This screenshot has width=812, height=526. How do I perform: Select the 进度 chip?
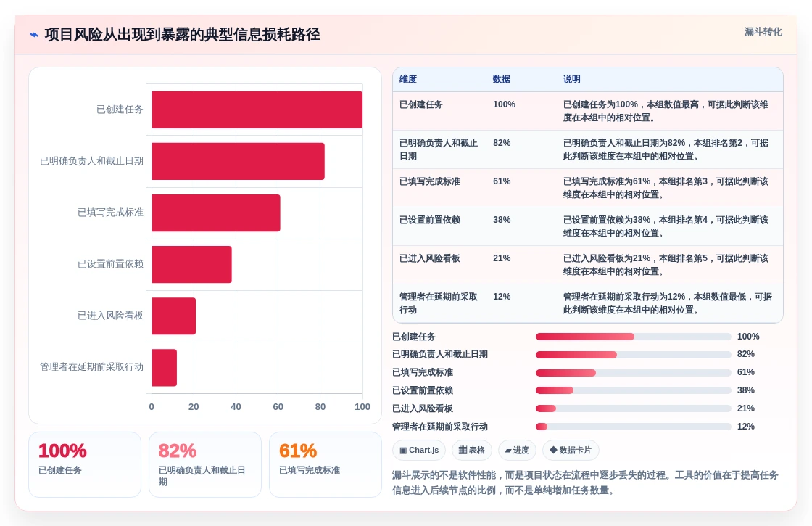pos(517,451)
